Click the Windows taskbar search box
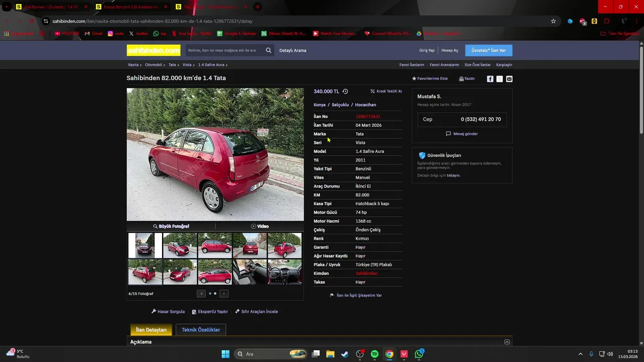 pos(272,354)
